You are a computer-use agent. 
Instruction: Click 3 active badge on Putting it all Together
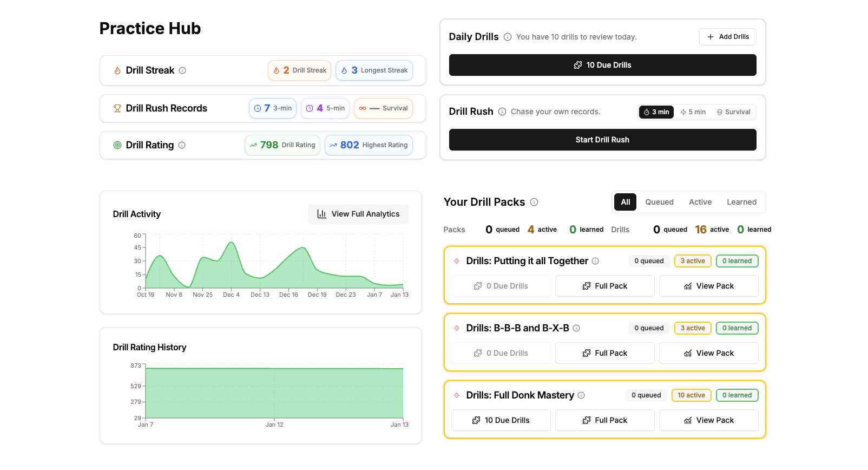point(693,261)
